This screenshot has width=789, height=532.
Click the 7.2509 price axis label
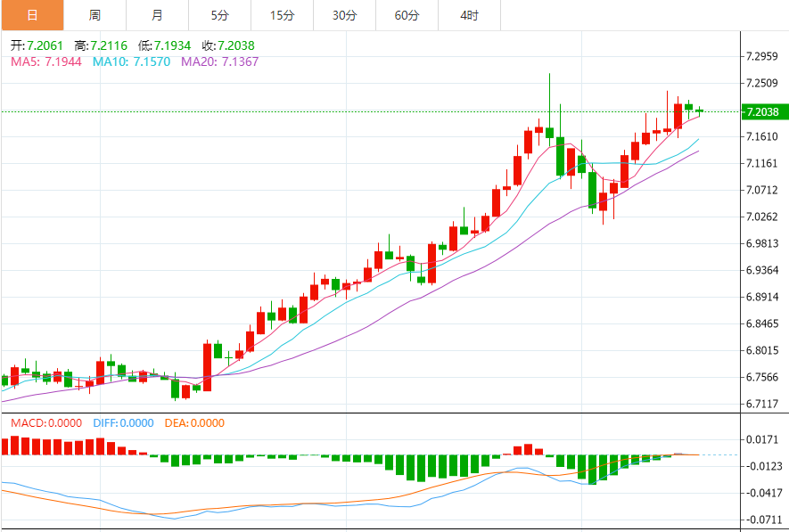[762, 83]
